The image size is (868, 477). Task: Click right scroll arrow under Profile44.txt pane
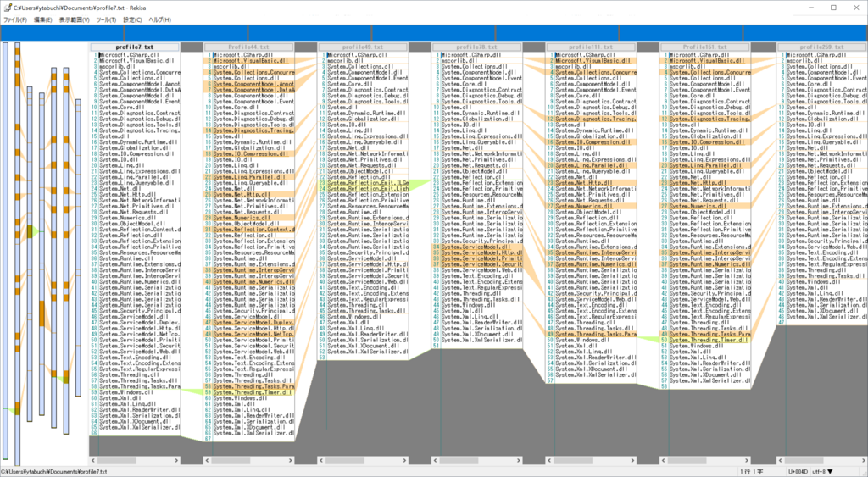click(291, 460)
